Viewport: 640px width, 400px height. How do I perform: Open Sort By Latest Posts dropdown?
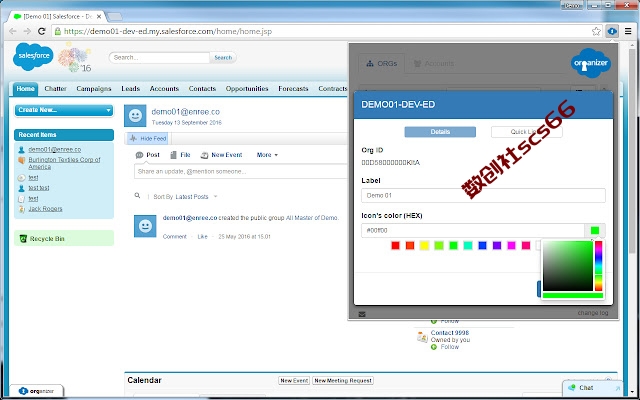tap(196, 197)
